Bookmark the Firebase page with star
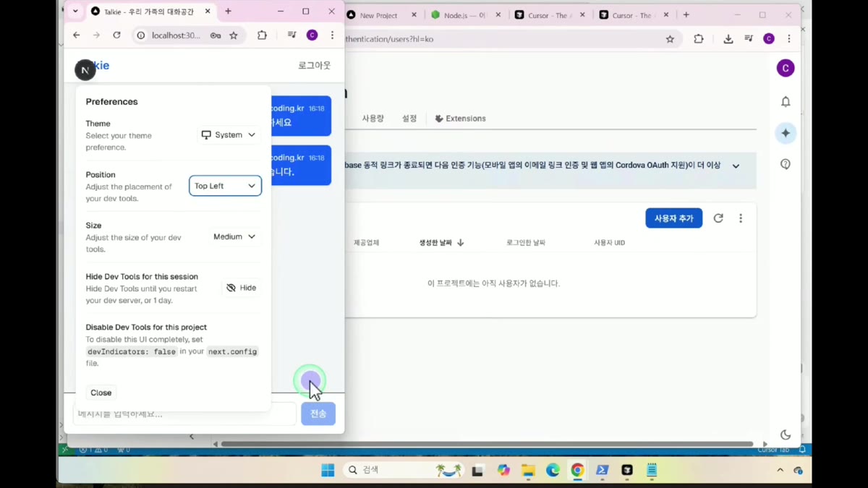The height and width of the screenshot is (488, 868). (x=670, y=39)
